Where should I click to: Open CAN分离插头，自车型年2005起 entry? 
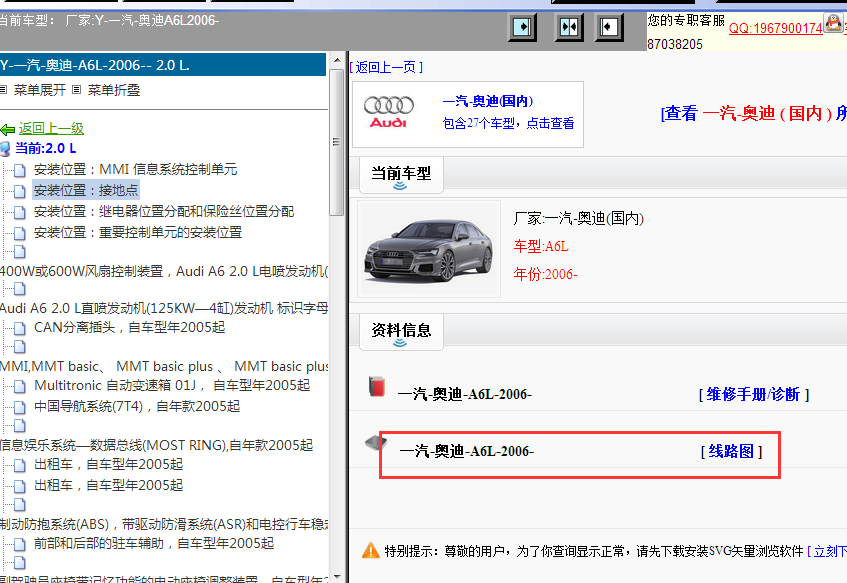tap(130, 327)
